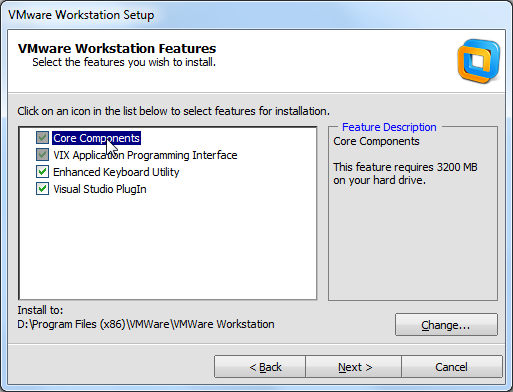This screenshot has width=513, height=392.
Task: Select the VIX Application Programming Interface label
Action: pos(145,155)
